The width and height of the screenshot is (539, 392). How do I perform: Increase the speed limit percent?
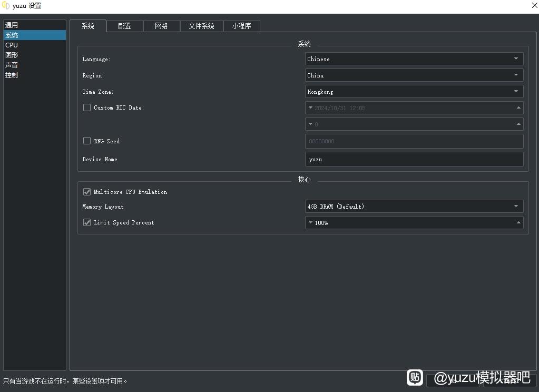518,222
